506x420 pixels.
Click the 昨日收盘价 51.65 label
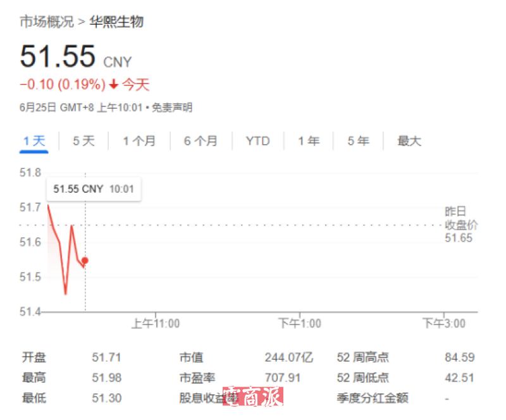point(461,225)
